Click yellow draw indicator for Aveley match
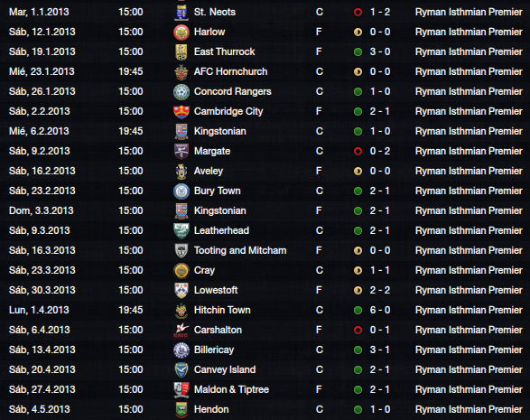 click(358, 172)
